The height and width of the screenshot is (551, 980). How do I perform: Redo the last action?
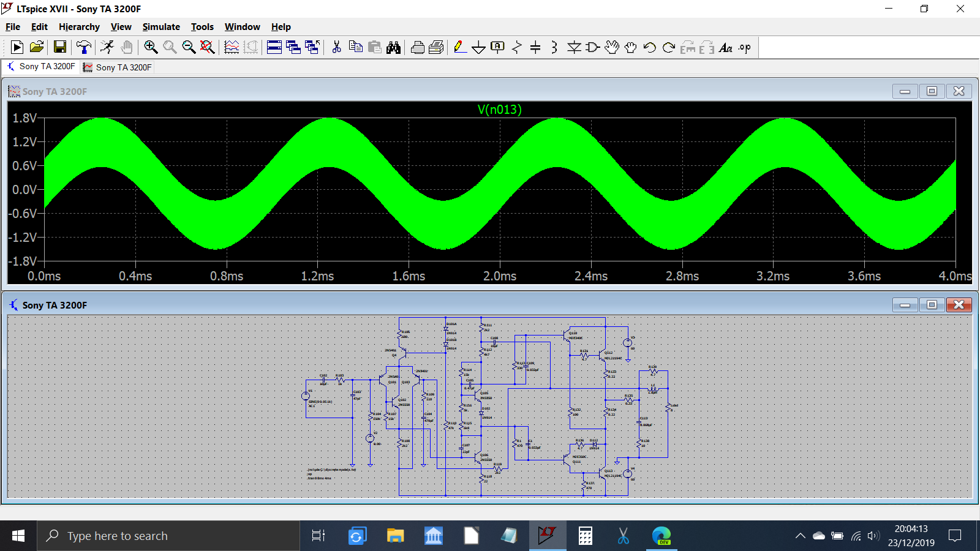pyautogui.click(x=669, y=47)
